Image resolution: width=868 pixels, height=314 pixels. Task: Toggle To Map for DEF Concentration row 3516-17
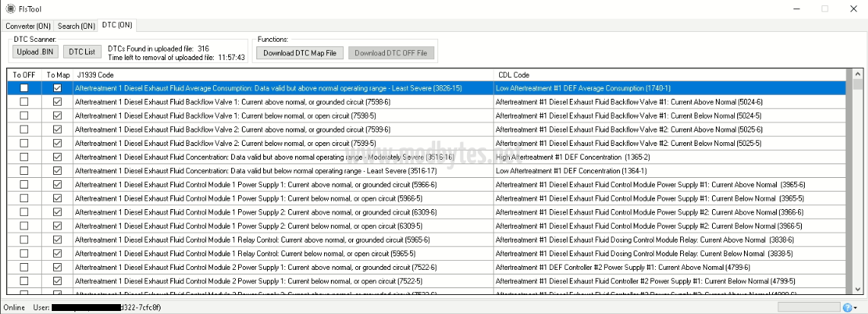(57, 170)
